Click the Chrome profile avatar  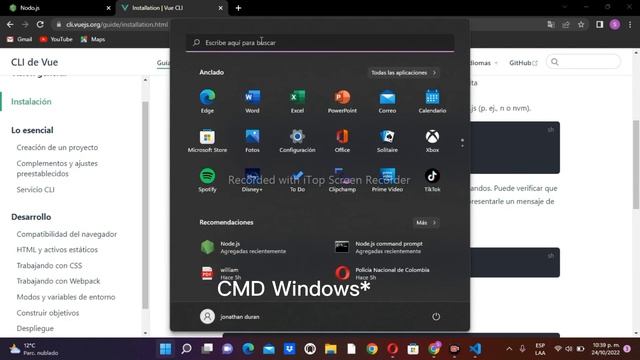click(x=615, y=24)
